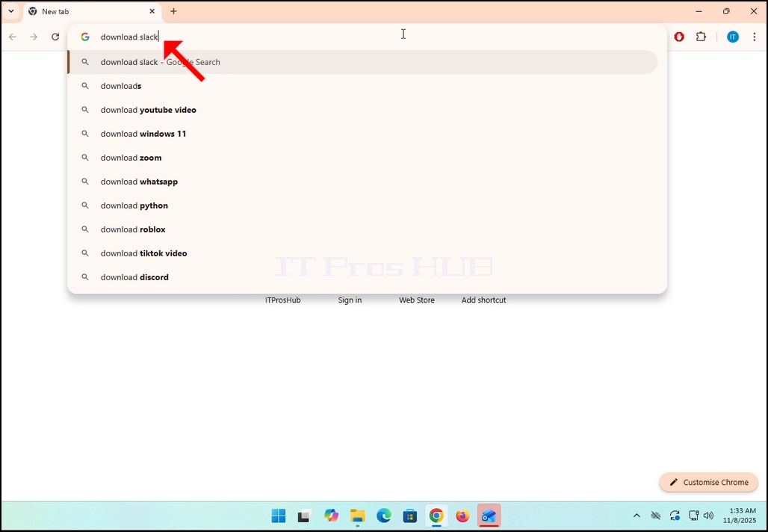This screenshot has height=532, width=768.
Task: Click the Customise Chrome button
Action: [709, 483]
